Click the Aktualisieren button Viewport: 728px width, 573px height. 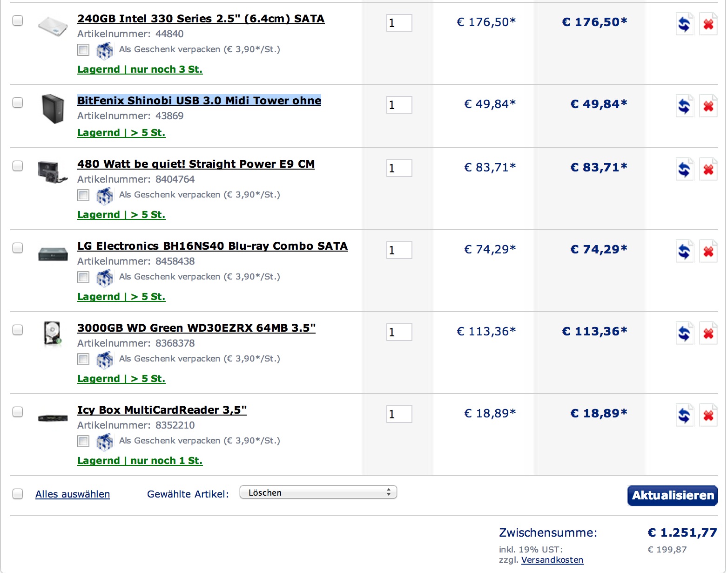pos(673,495)
